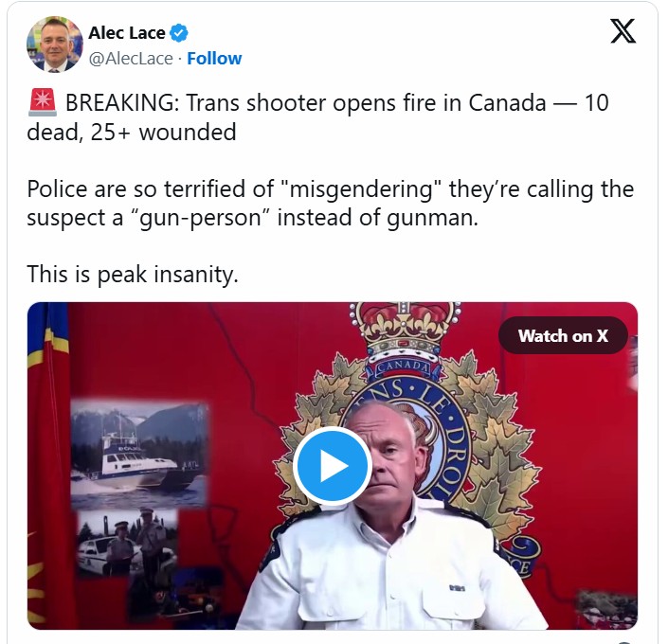Play the embedded video
Screen dimensions: 668x644
333,466
